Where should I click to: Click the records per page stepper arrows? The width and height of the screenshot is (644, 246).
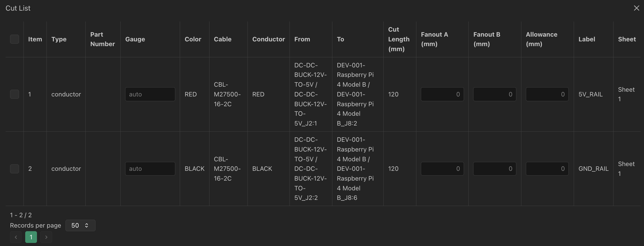[x=87, y=225]
